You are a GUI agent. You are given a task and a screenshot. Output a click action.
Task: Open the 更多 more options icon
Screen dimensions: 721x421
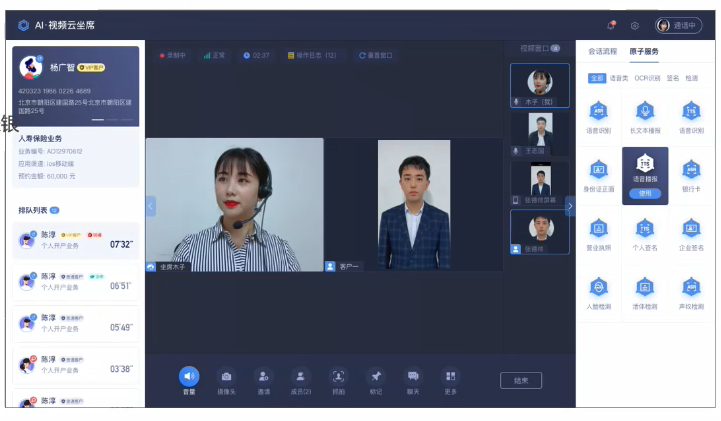click(x=451, y=376)
